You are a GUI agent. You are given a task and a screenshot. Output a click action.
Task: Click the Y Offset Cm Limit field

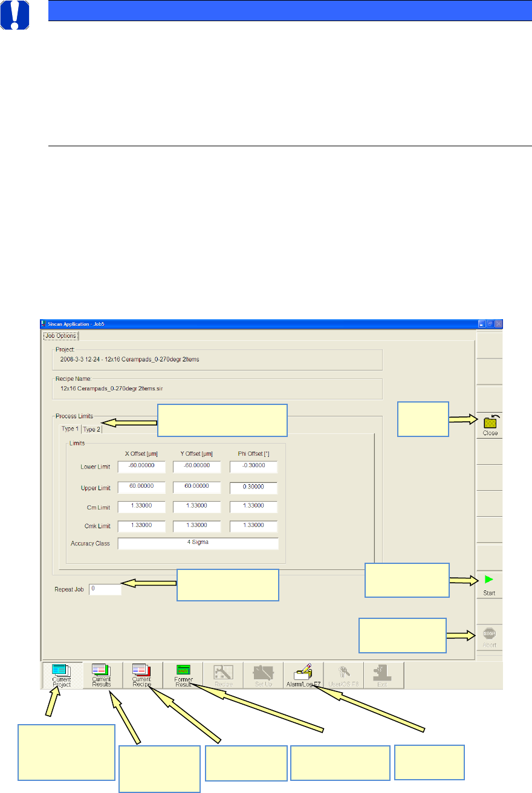point(197,507)
